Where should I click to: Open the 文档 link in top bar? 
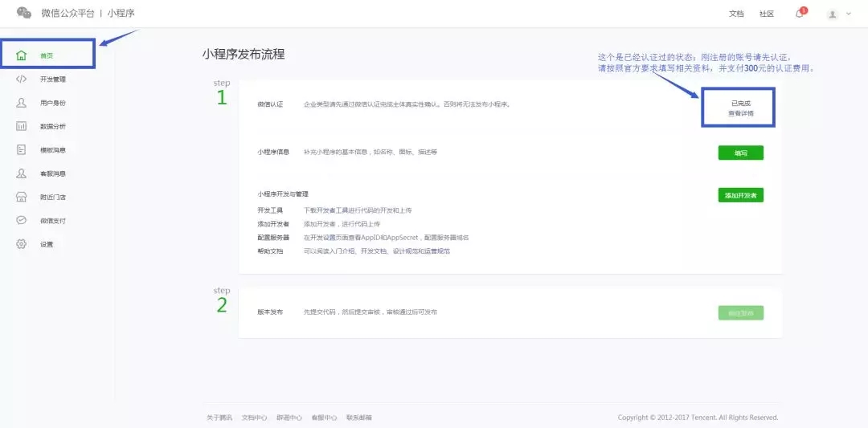click(736, 14)
